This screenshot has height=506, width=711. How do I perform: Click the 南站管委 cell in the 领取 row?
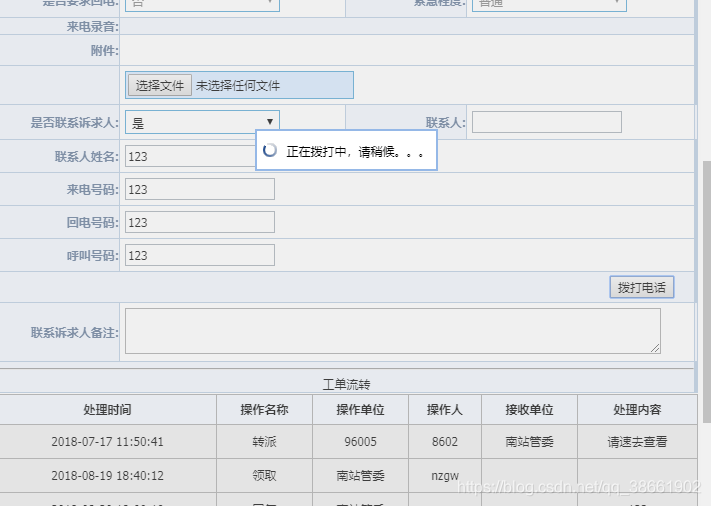pyautogui.click(x=360, y=476)
